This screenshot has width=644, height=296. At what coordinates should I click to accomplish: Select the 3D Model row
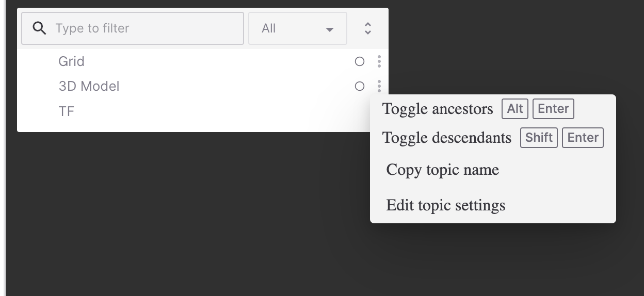202,86
